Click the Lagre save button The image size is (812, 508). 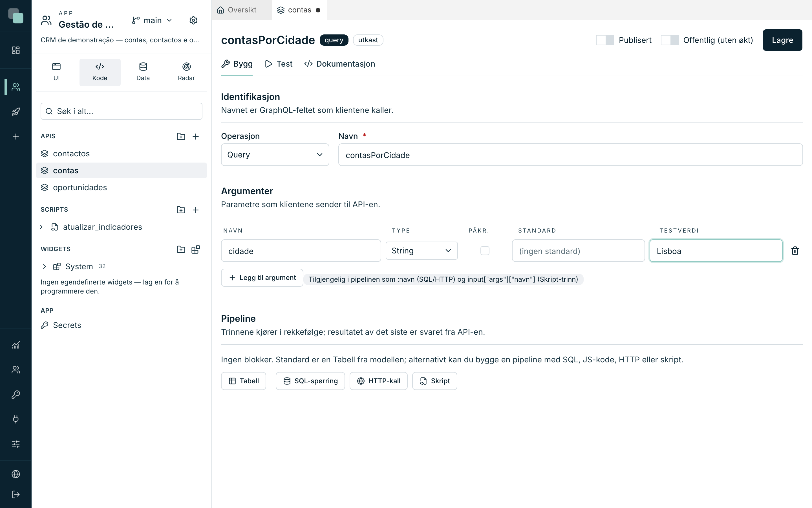[782, 40]
